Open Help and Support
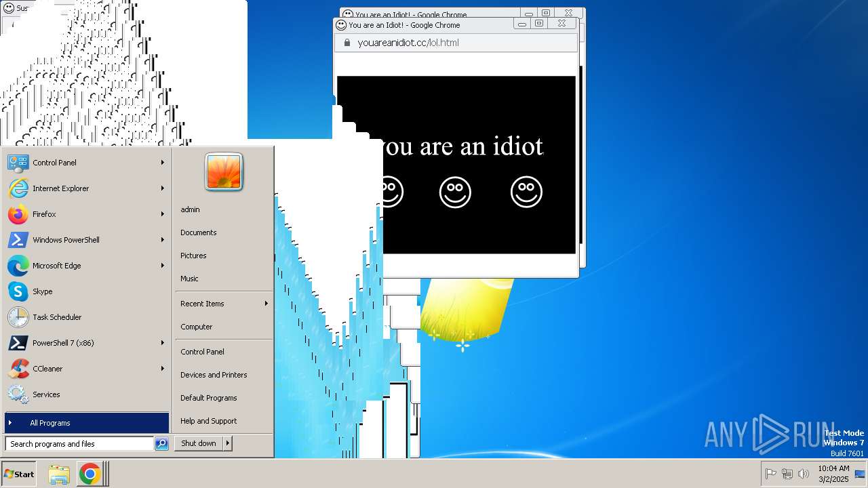This screenshot has width=868, height=488. [x=223, y=421]
